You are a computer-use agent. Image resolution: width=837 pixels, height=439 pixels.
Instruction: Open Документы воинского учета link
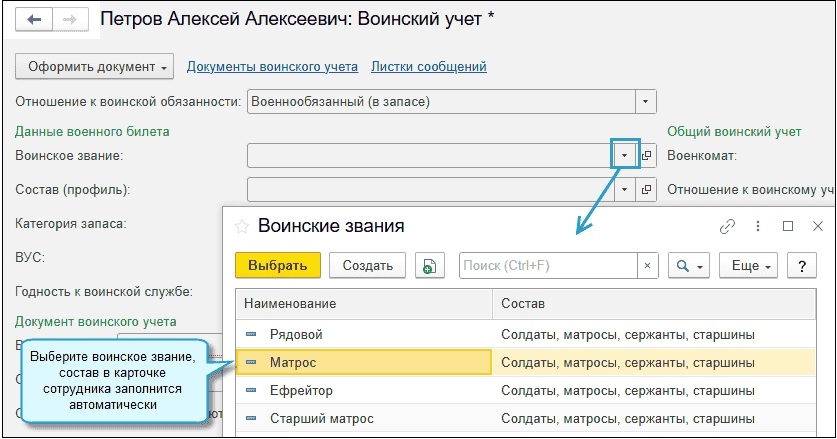coord(272,67)
